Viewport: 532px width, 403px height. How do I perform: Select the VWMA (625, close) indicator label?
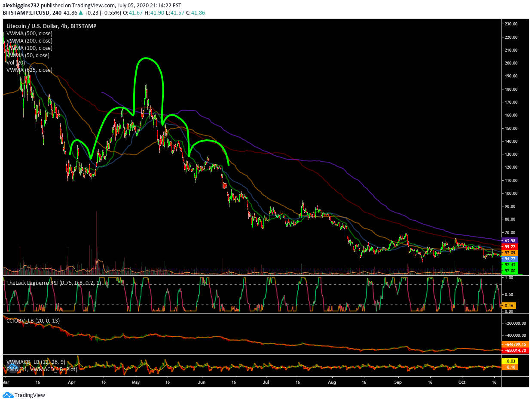(29, 70)
